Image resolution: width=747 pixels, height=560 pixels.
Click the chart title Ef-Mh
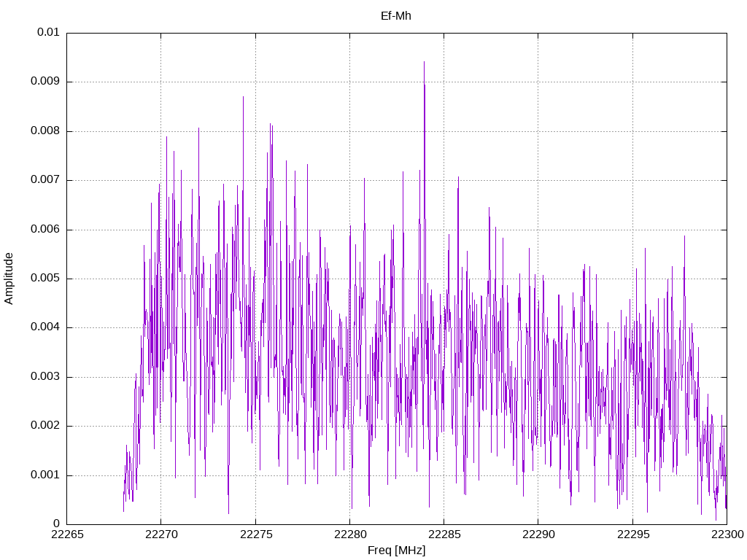[x=396, y=16]
